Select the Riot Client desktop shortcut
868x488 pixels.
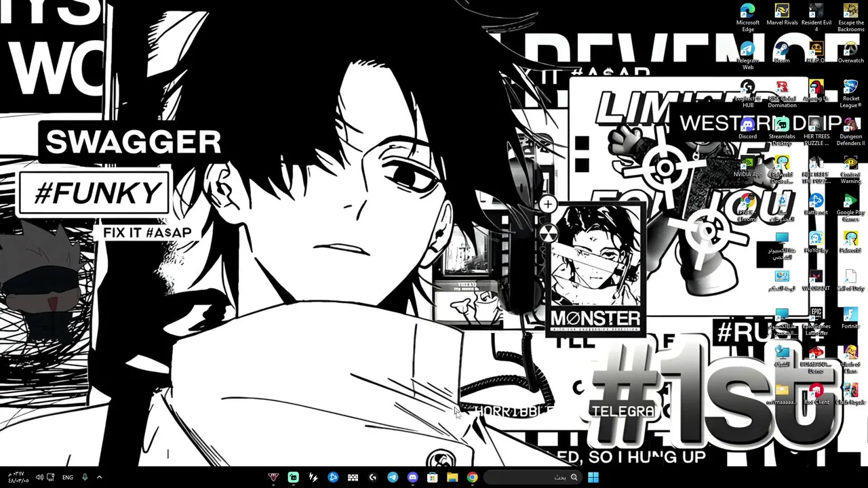click(x=816, y=394)
